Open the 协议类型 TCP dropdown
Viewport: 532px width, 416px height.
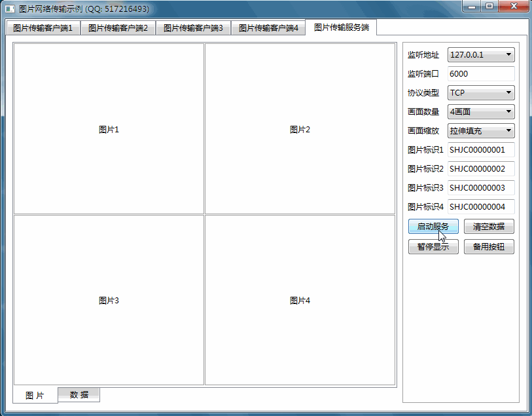click(481, 93)
